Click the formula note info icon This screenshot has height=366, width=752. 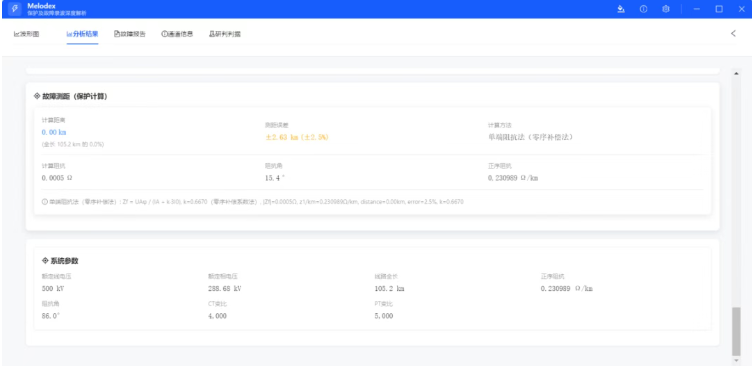(x=45, y=202)
